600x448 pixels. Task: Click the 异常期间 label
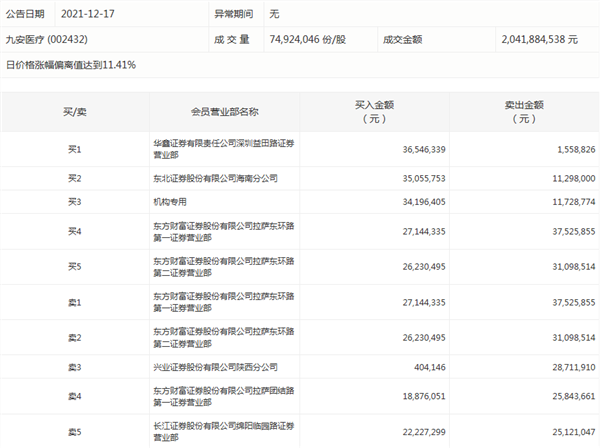point(233,14)
